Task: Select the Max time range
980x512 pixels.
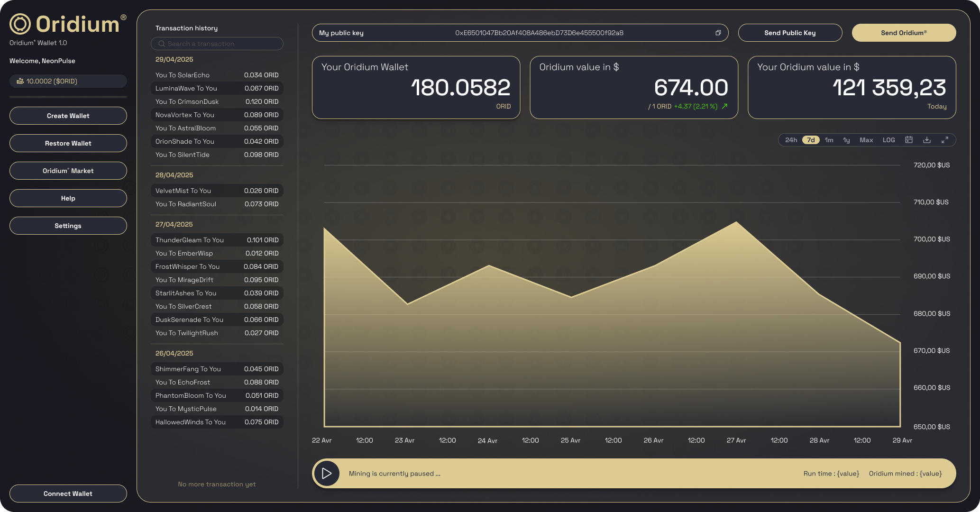Action: 867,140
